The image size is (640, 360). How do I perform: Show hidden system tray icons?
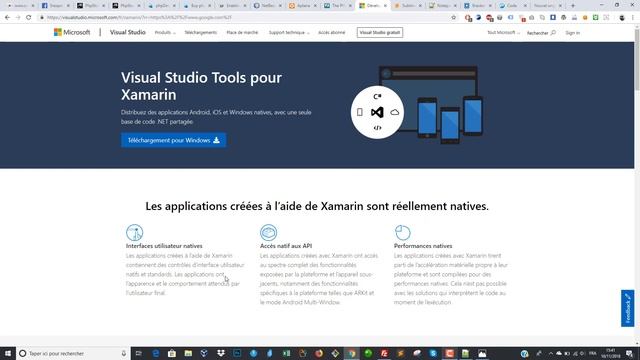(551, 353)
